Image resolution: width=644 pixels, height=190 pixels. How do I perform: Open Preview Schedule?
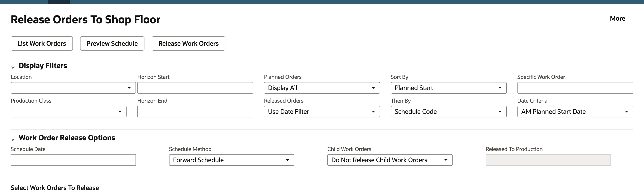coord(112,43)
